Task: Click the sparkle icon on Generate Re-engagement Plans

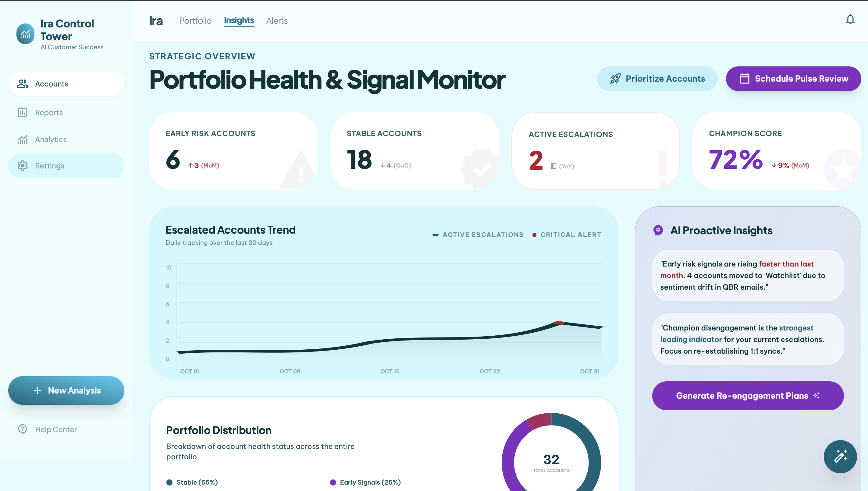Action: [816, 396]
